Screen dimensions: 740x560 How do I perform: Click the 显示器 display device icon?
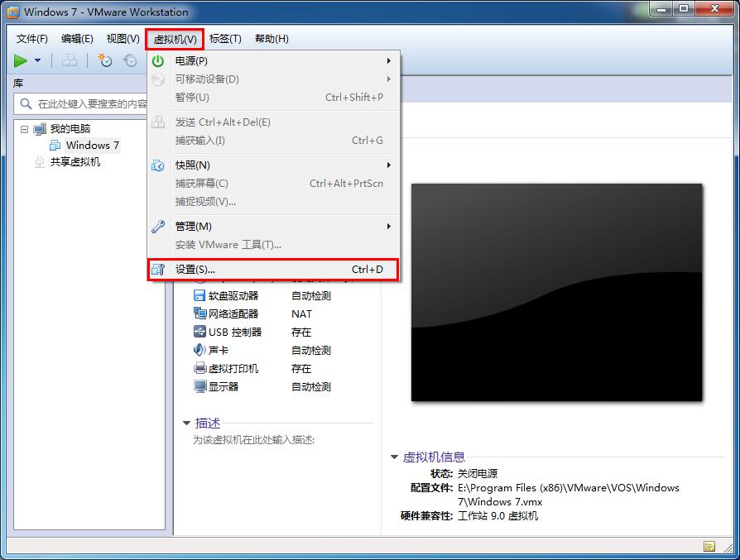click(198, 386)
